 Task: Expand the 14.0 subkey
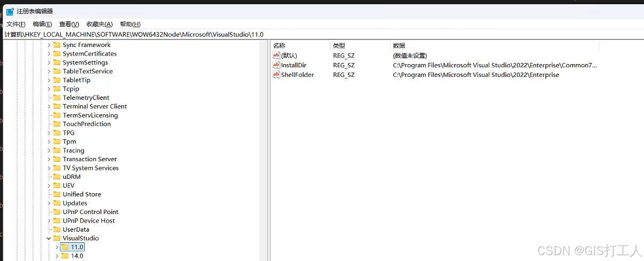(x=57, y=256)
